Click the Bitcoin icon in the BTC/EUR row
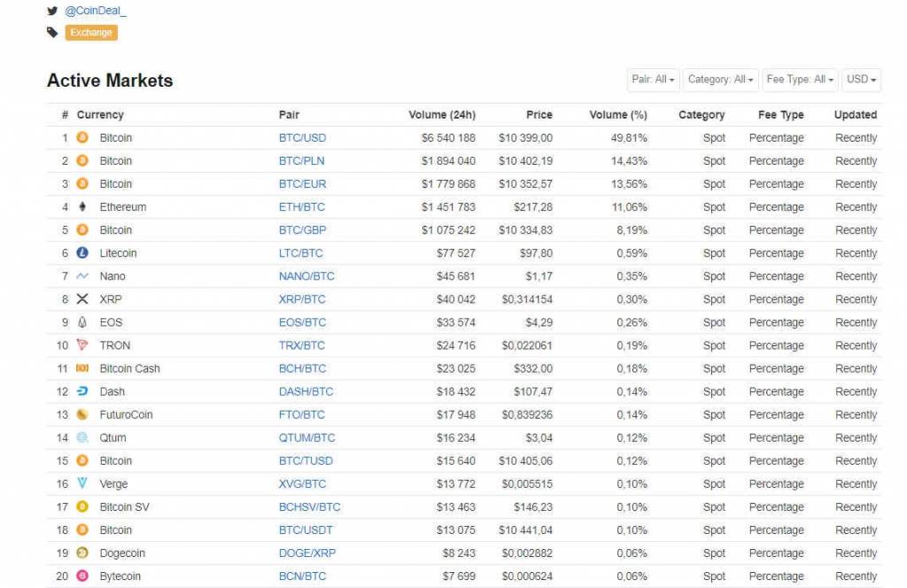Viewport: 907px width, 588px height. [82, 184]
